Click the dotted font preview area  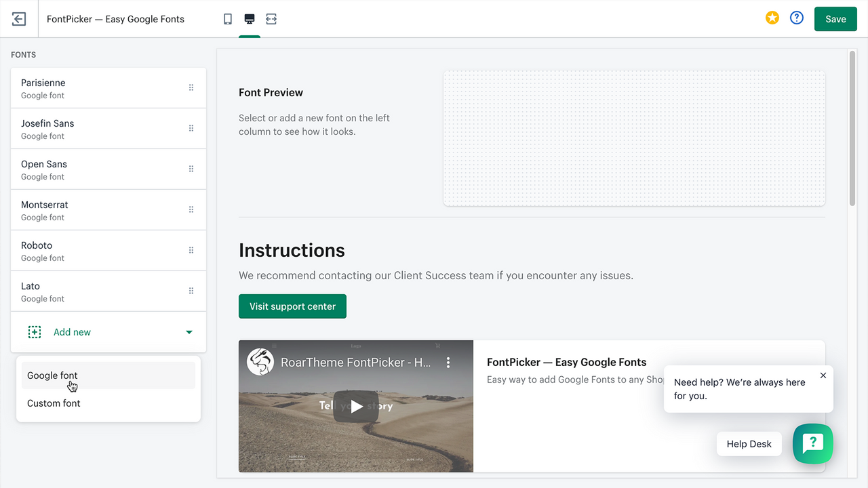(634, 138)
